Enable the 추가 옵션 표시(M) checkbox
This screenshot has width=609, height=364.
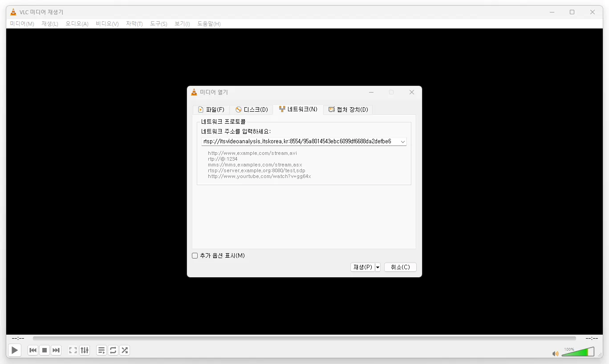click(x=195, y=255)
